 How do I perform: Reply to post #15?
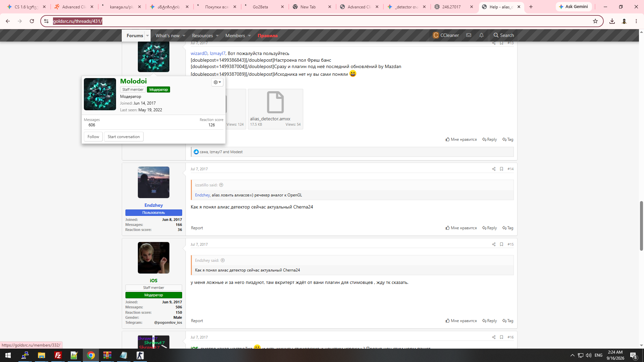489,321
